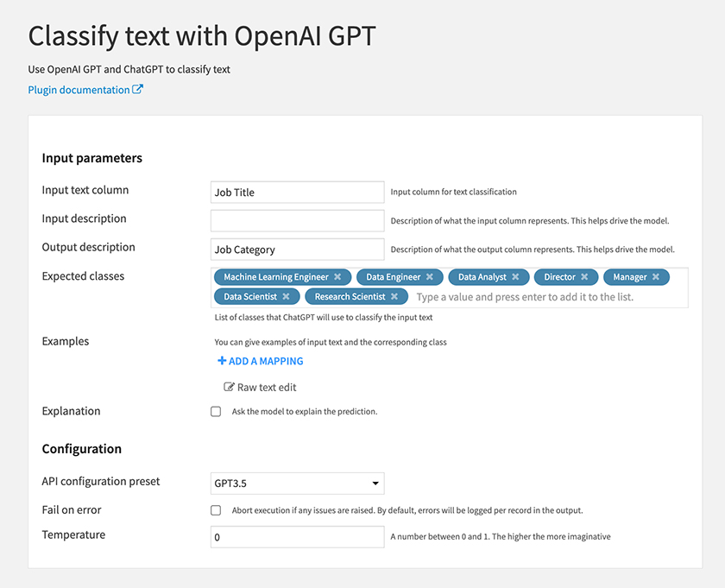Remove the Machine Learning Engineer class tag

click(337, 276)
